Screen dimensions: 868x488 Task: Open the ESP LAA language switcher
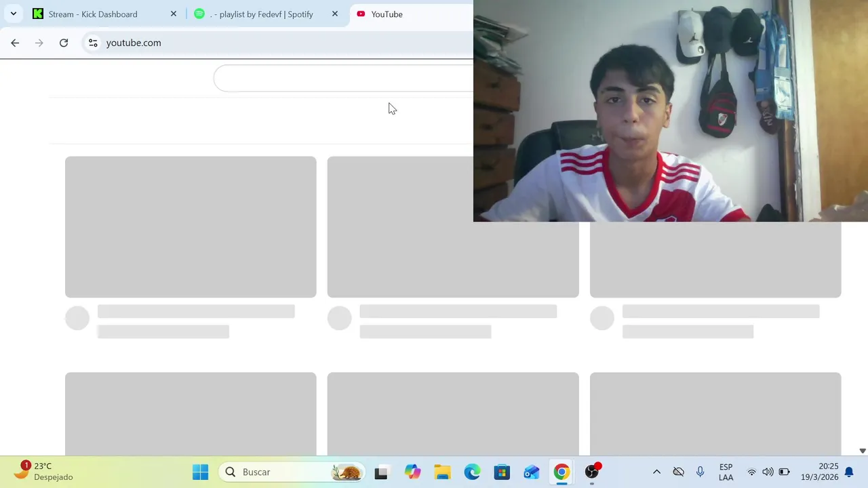(726, 472)
